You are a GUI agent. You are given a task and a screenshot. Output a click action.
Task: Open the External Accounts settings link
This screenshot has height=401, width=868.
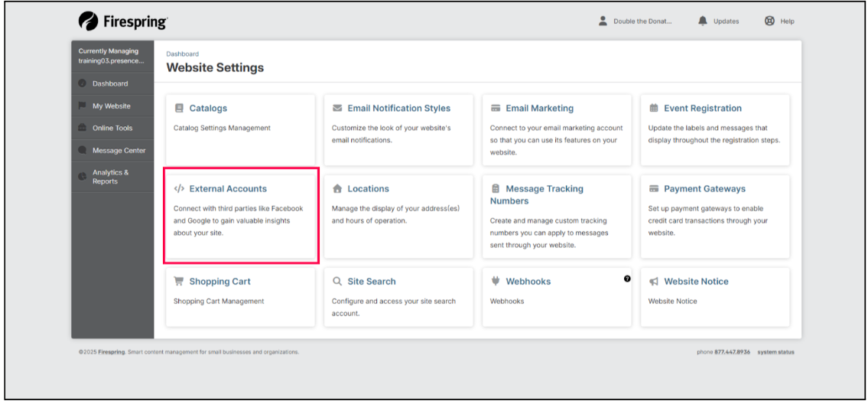[x=227, y=189]
